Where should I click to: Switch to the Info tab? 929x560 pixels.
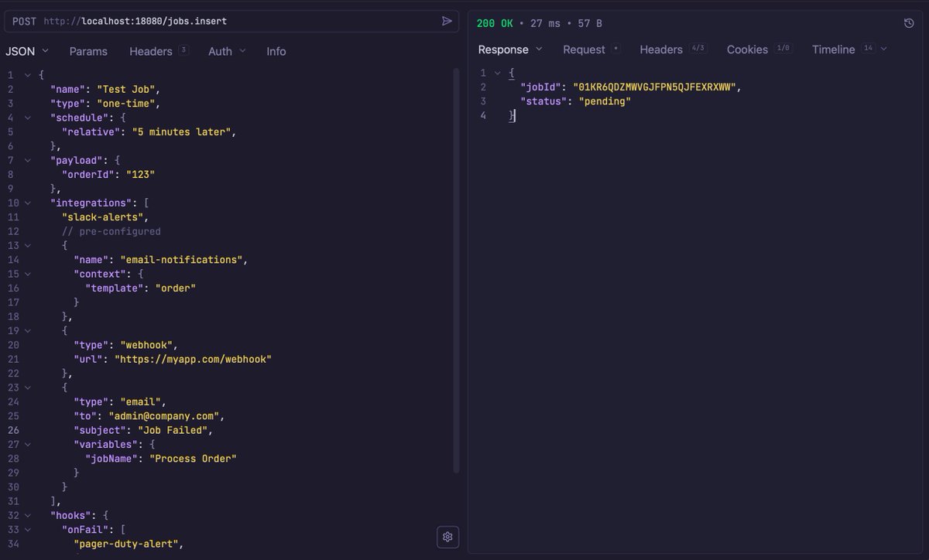[x=276, y=51]
